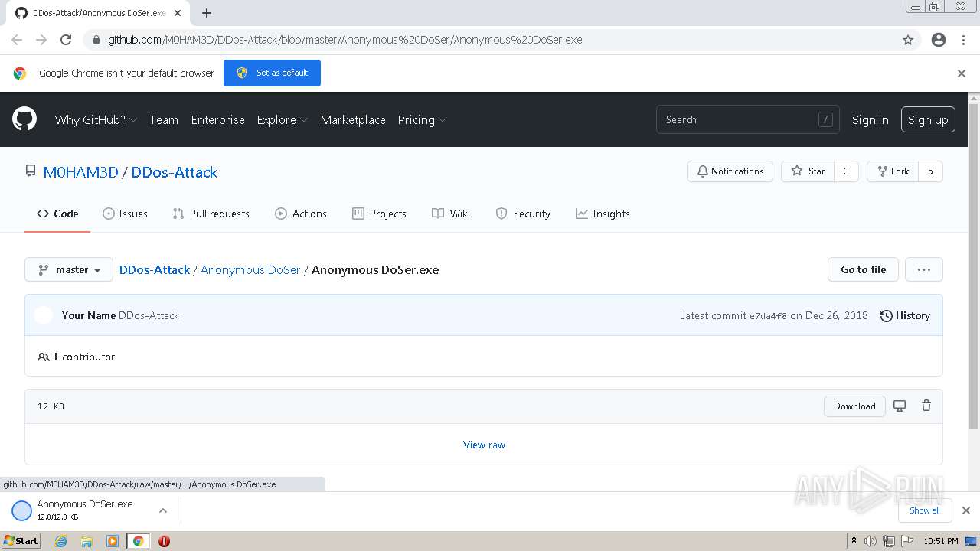Click the GitHub Octocat logo
The height and width of the screenshot is (551, 980).
[x=24, y=119]
